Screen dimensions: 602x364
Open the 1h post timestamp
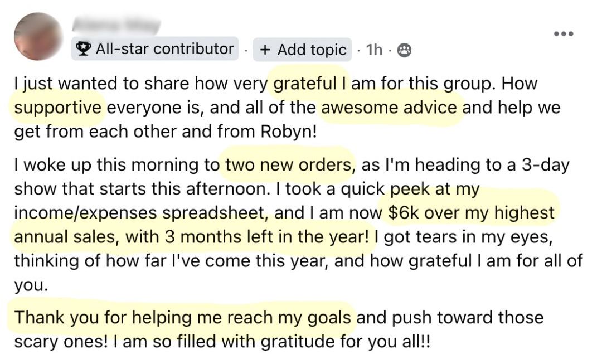[375, 50]
